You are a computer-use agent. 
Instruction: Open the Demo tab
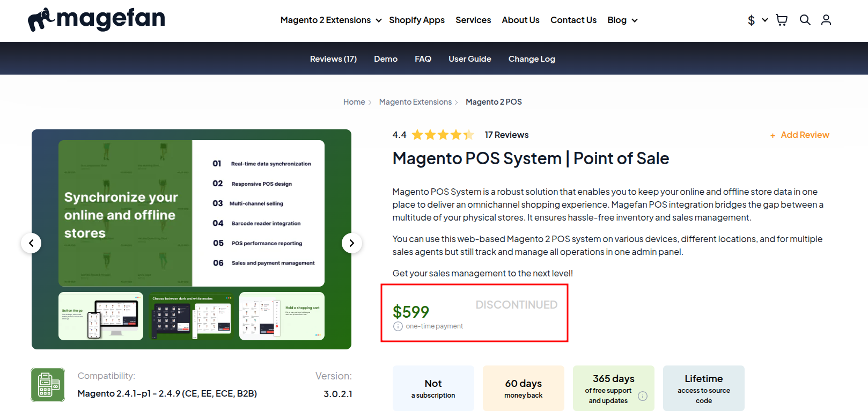(x=386, y=59)
